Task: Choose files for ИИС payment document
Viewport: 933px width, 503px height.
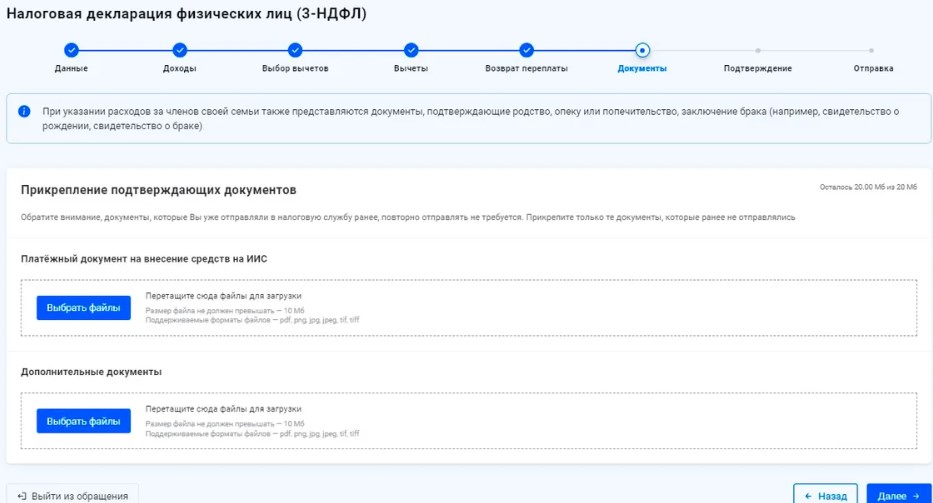Action: coord(84,308)
